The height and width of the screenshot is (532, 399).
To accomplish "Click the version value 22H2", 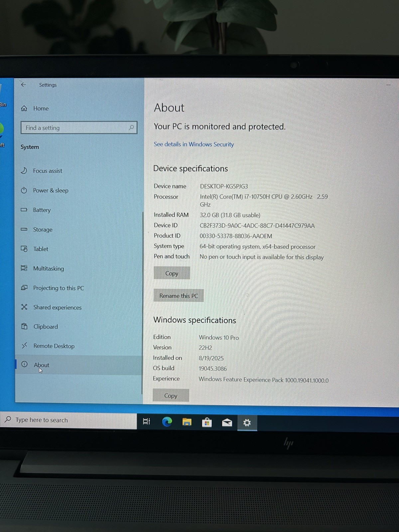I will (x=205, y=348).
